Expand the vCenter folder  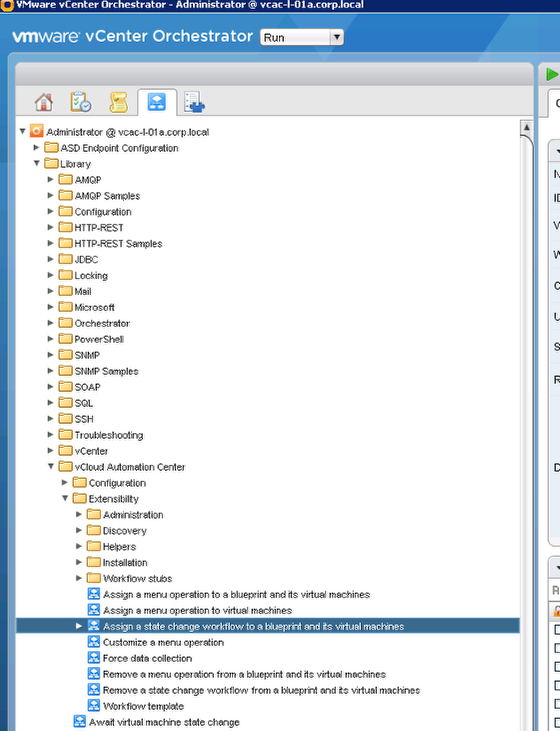50,450
